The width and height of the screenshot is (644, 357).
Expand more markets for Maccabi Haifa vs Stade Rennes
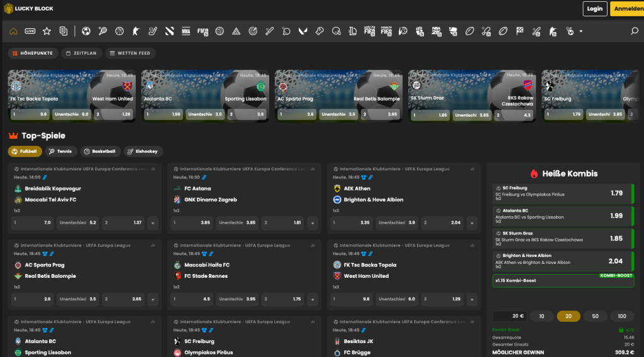click(313, 299)
